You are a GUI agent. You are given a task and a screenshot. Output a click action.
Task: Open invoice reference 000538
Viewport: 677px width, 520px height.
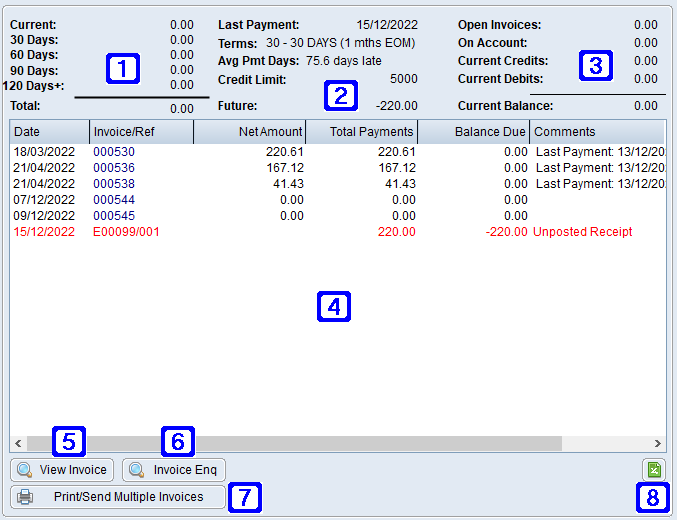pyautogui.click(x=113, y=183)
